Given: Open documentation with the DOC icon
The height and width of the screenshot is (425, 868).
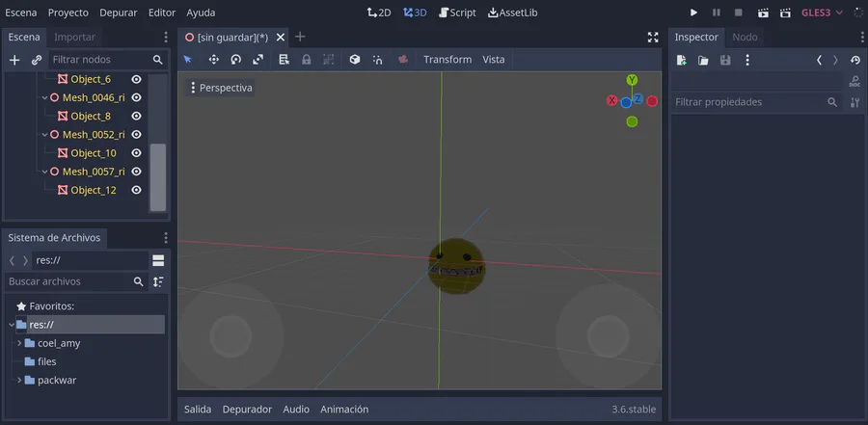Looking at the screenshot, I should [x=854, y=81].
